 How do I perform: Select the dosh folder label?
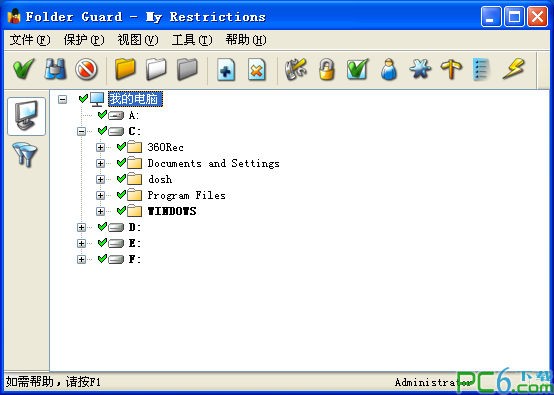click(160, 179)
